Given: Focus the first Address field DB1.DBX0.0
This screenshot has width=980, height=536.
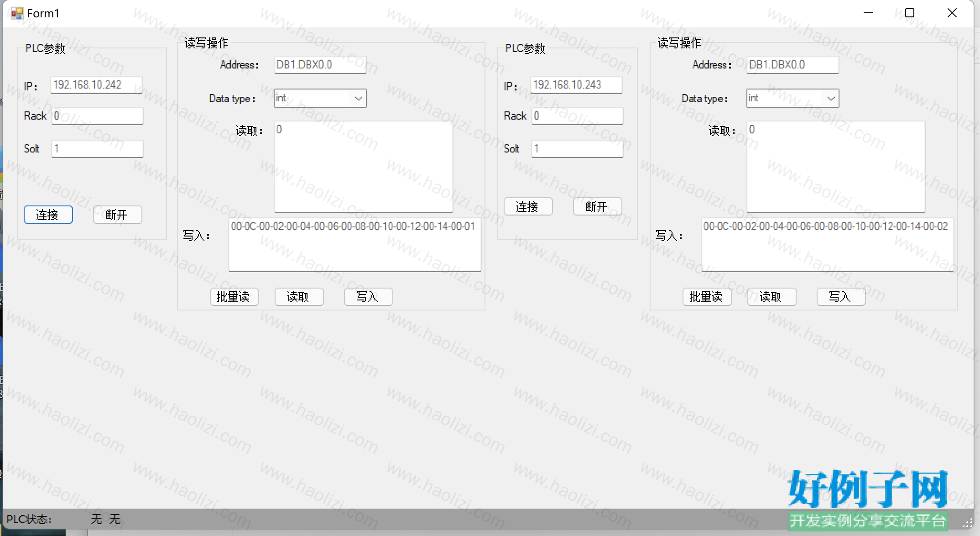Looking at the screenshot, I should coord(320,65).
